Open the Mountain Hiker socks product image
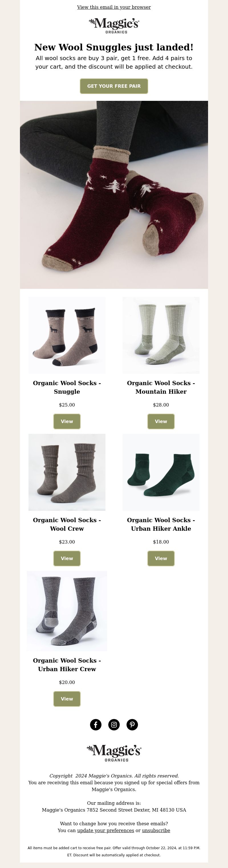Image resolution: width=228 pixels, height=868 pixels. pos(161,335)
